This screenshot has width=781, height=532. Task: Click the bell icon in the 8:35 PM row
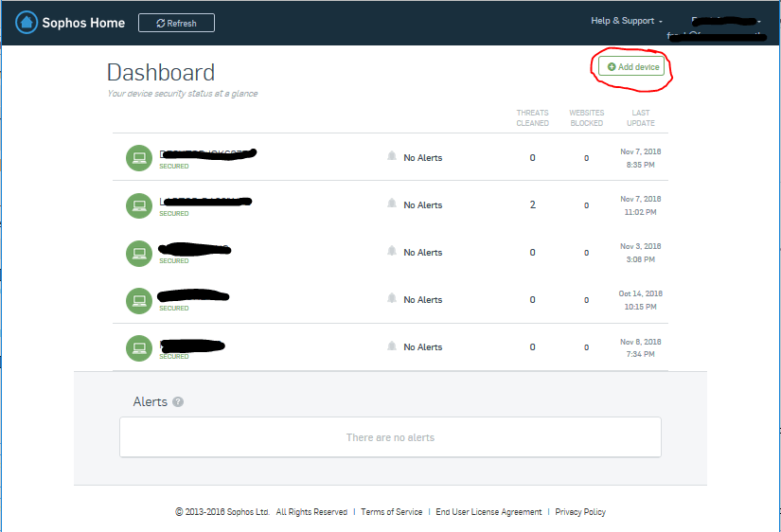point(392,156)
